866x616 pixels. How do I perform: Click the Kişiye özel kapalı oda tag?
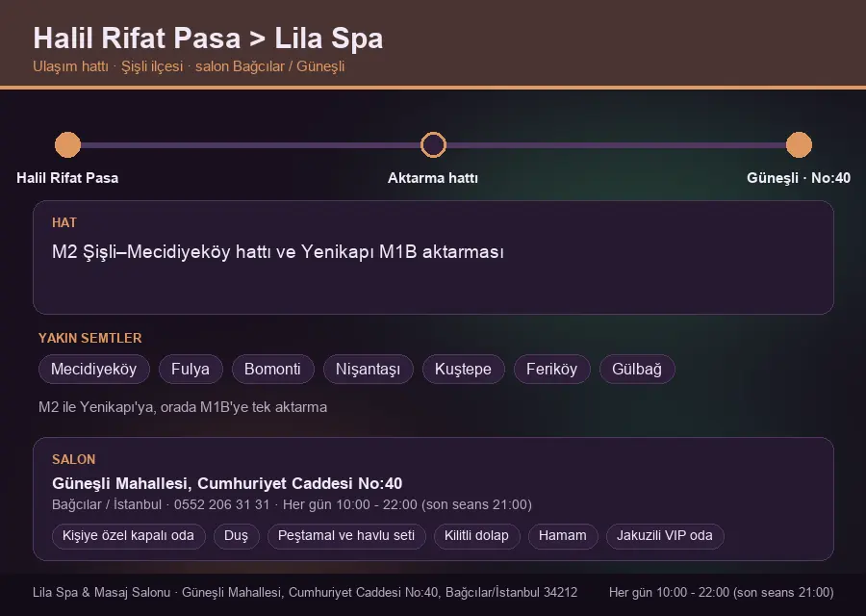[129, 536]
